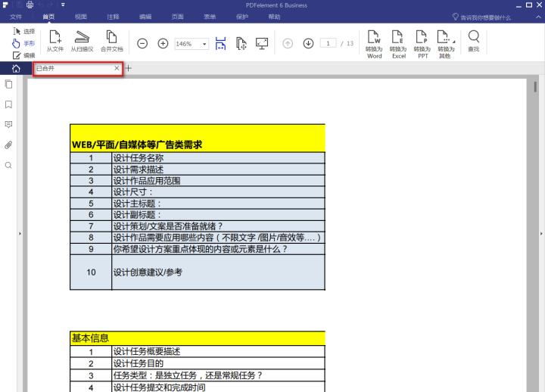Collapse the ribbon with the chevron
The width and height of the screenshot is (545, 392).
click(x=538, y=17)
